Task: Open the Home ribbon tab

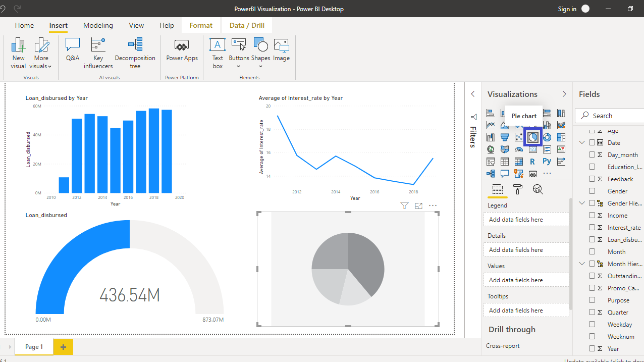Action: click(24, 25)
